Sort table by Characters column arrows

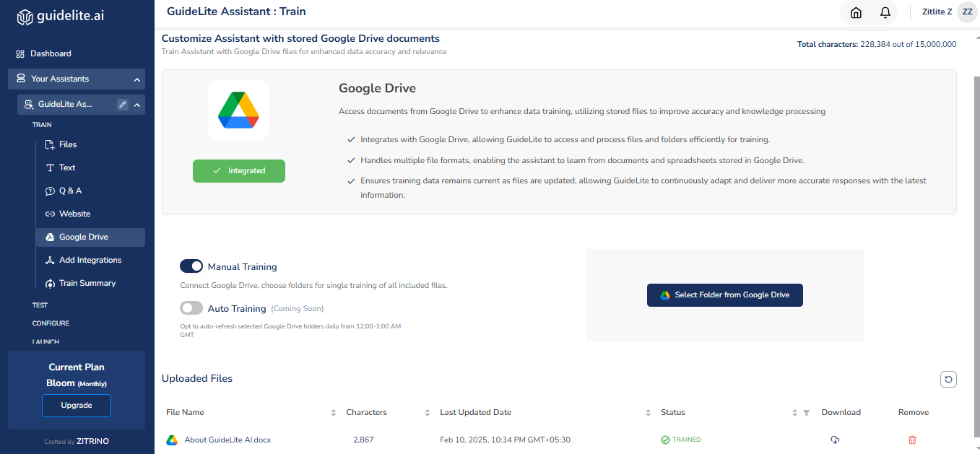(428, 413)
